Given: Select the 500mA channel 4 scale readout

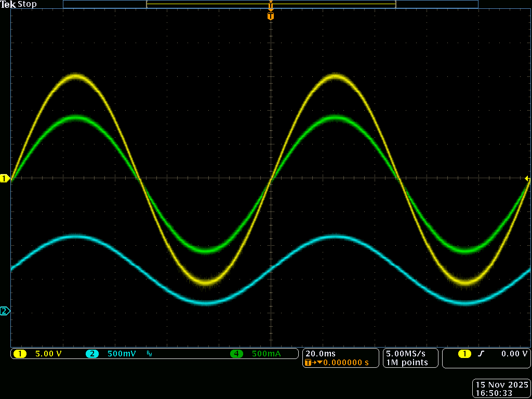Looking at the screenshot, I should (266, 354).
